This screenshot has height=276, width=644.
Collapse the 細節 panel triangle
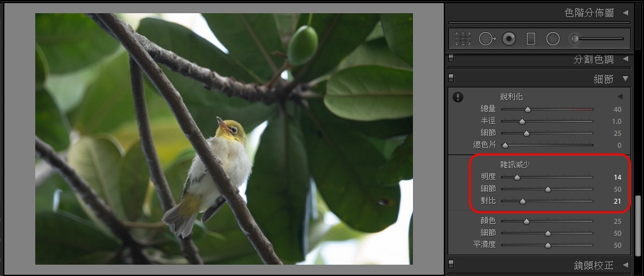pos(625,79)
